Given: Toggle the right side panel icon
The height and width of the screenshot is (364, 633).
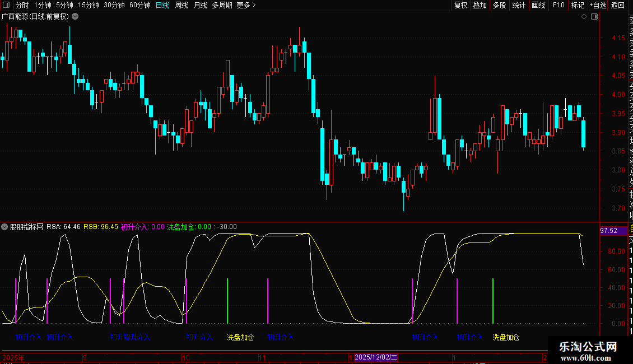Looking at the screenshot, I should pyautogui.click(x=593, y=17).
